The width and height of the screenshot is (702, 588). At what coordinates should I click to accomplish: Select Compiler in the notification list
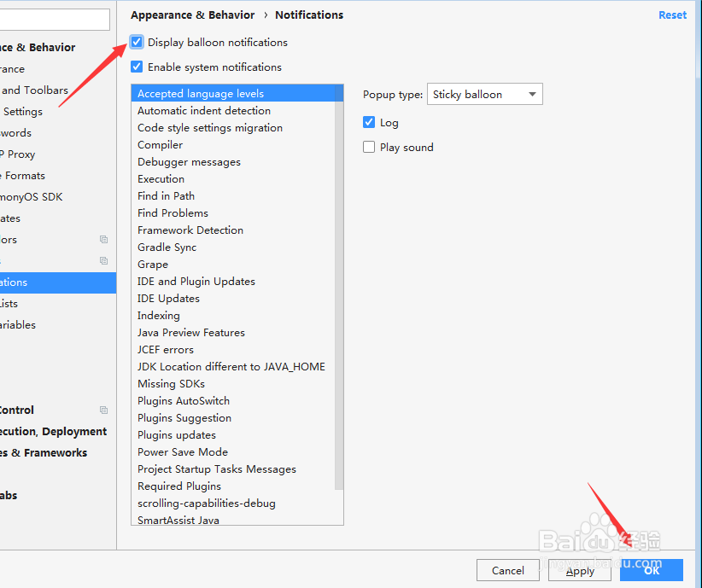point(161,145)
